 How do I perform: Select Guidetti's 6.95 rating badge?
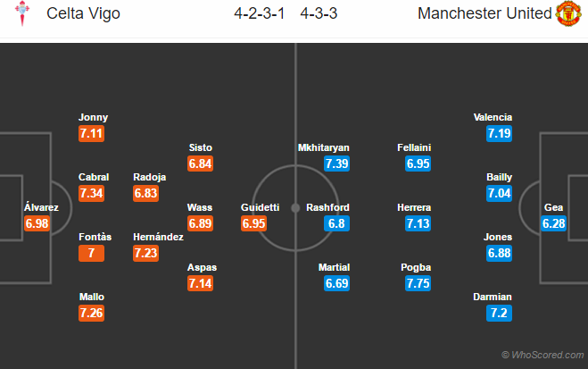[254, 223]
